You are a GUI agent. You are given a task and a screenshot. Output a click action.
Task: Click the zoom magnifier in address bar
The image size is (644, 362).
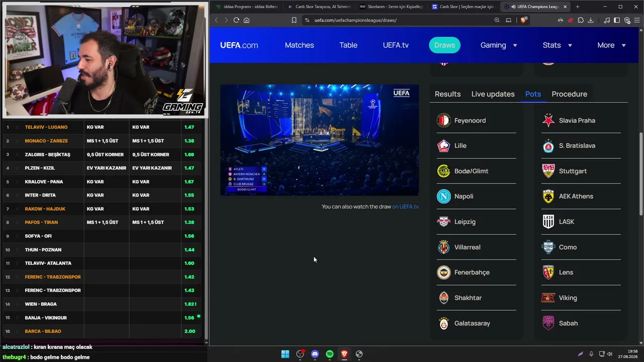[497, 20]
